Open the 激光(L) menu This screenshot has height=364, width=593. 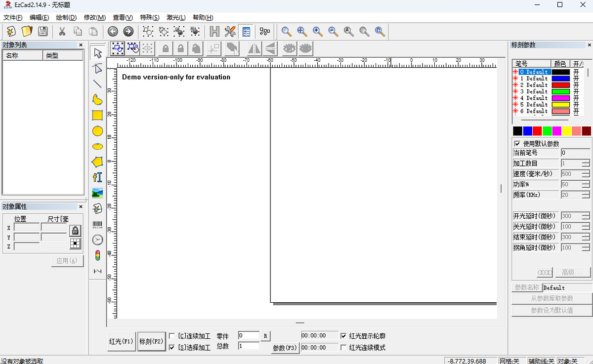point(176,17)
